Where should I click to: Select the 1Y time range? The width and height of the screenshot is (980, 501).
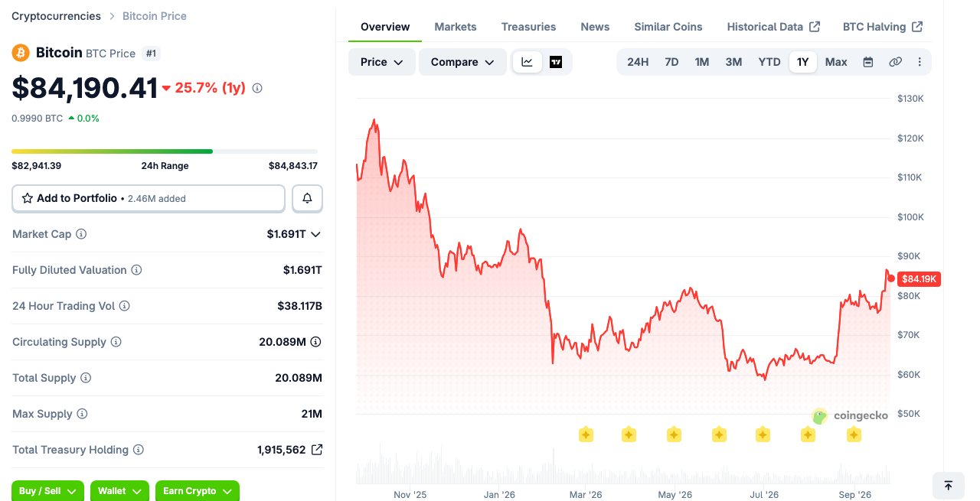[802, 62]
